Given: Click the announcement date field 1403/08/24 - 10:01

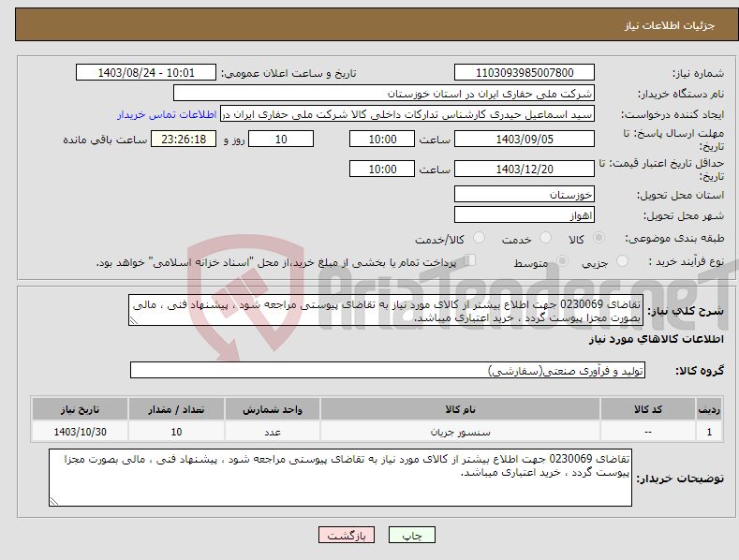Looking at the screenshot, I should click(x=145, y=73).
